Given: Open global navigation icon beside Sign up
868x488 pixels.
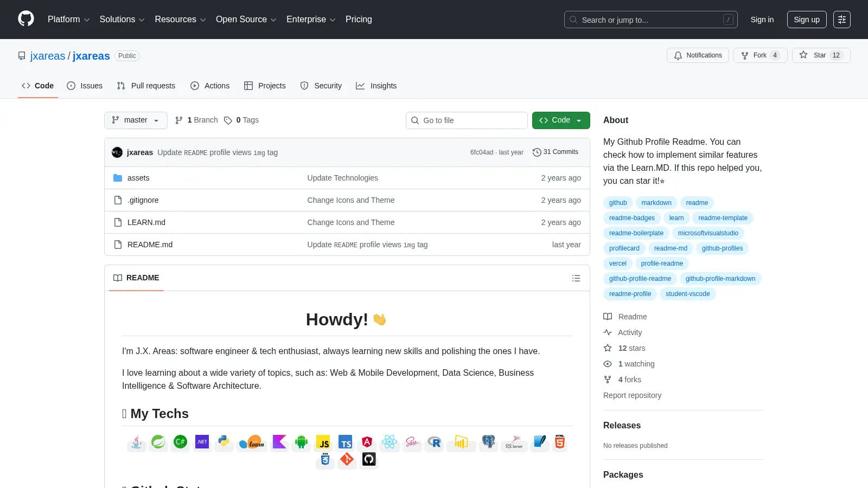Looking at the screenshot, I should click(x=842, y=20).
